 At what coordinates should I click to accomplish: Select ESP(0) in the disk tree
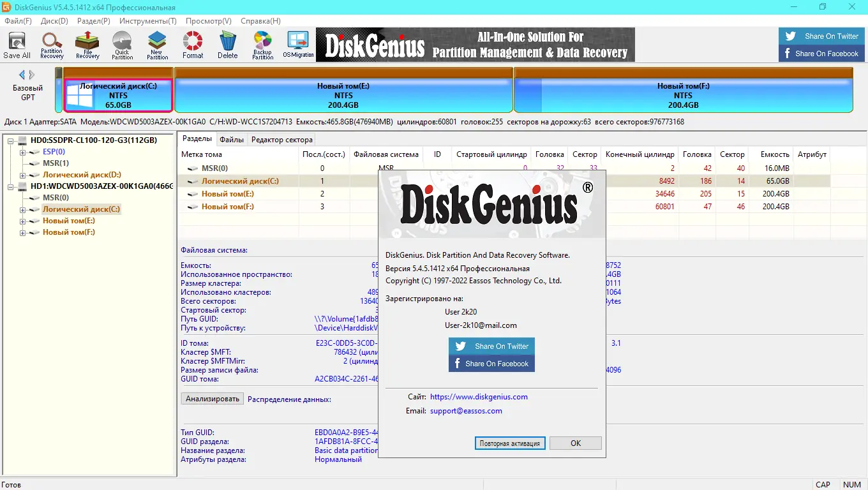click(54, 152)
